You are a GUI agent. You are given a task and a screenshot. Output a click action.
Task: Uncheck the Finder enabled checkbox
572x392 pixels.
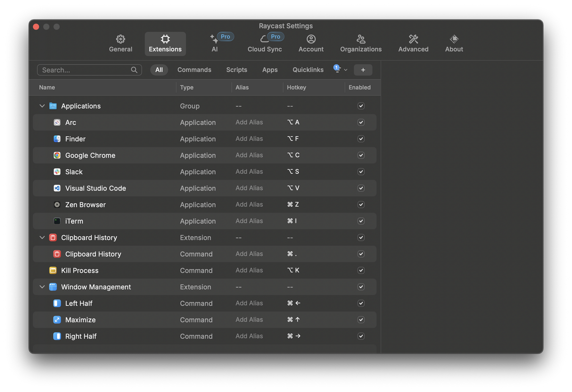tap(361, 139)
